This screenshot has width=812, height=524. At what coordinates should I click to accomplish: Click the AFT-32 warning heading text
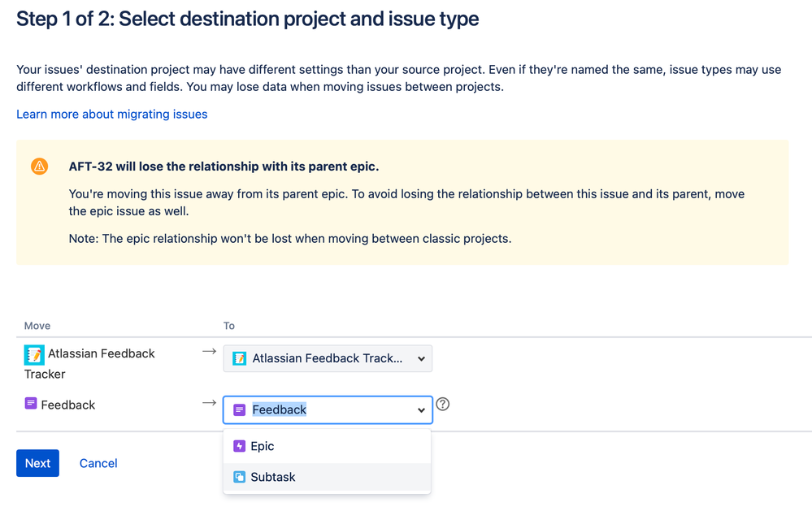tap(224, 167)
